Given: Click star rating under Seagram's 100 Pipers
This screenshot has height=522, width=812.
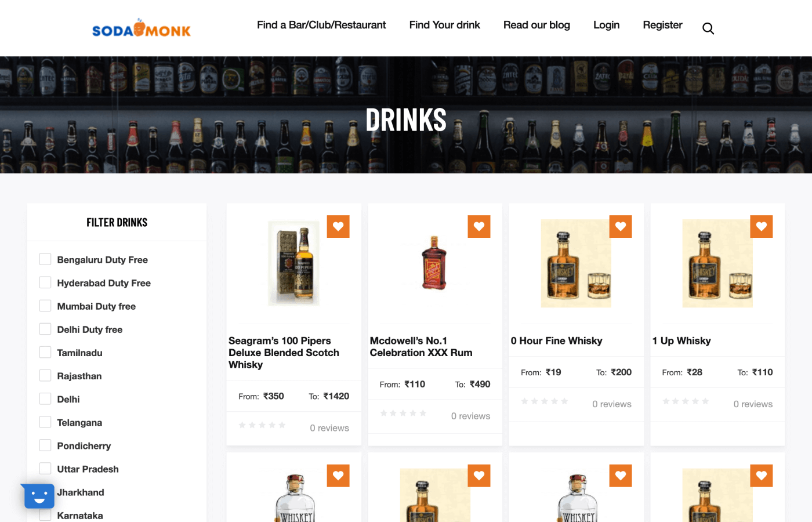Looking at the screenshot, I should click(x=262, y=425).
